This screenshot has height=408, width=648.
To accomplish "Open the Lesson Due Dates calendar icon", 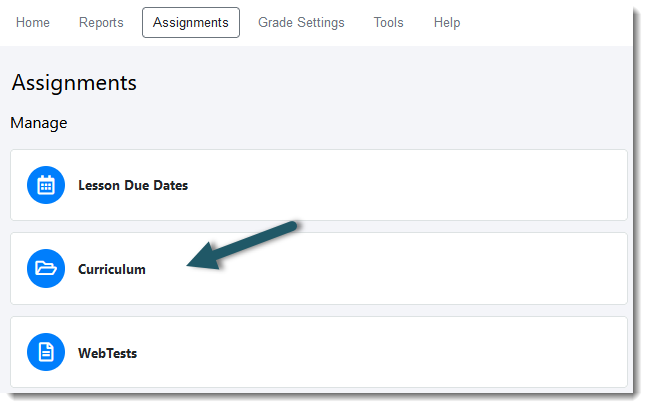I will 46,185.
